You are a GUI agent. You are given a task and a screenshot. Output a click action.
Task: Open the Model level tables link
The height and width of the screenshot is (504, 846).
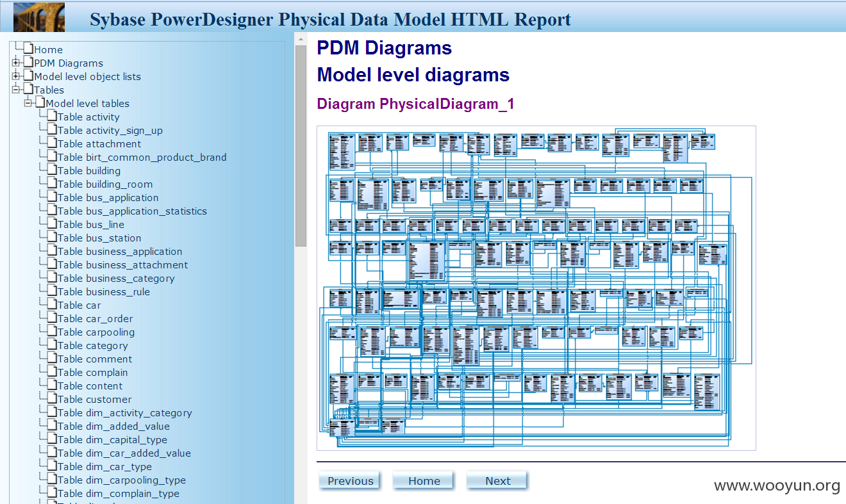coord(88,103)
